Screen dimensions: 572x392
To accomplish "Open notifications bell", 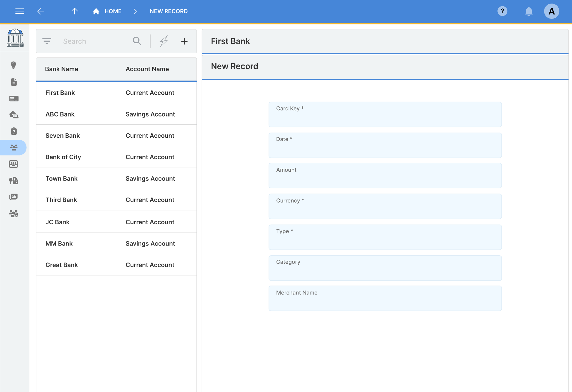I will [x=529, y=11].
